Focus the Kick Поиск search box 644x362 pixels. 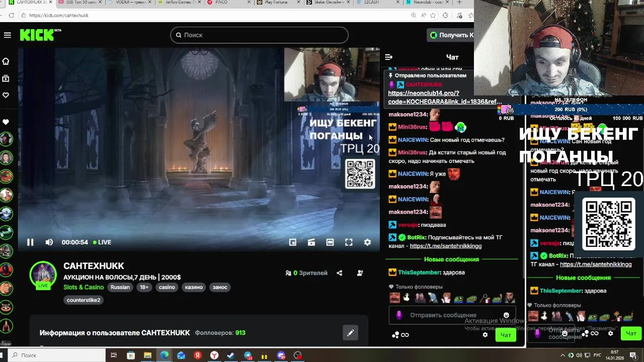[x=259, y=35]
